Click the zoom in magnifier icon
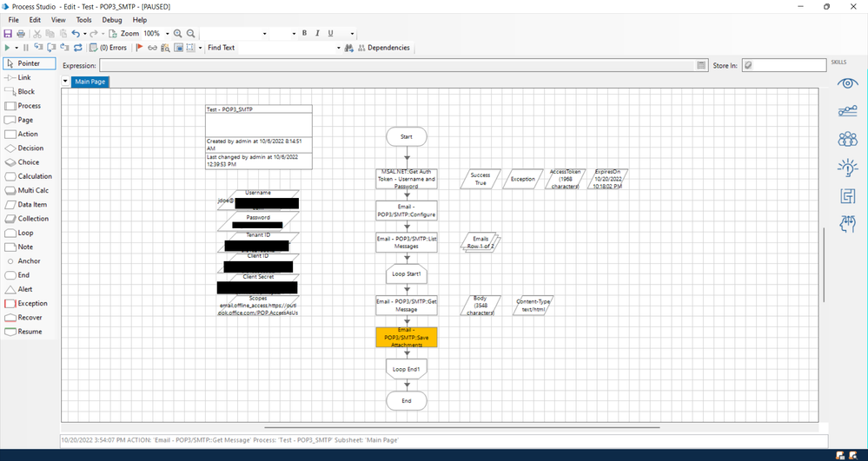868x461 pixels. point(178,34)
